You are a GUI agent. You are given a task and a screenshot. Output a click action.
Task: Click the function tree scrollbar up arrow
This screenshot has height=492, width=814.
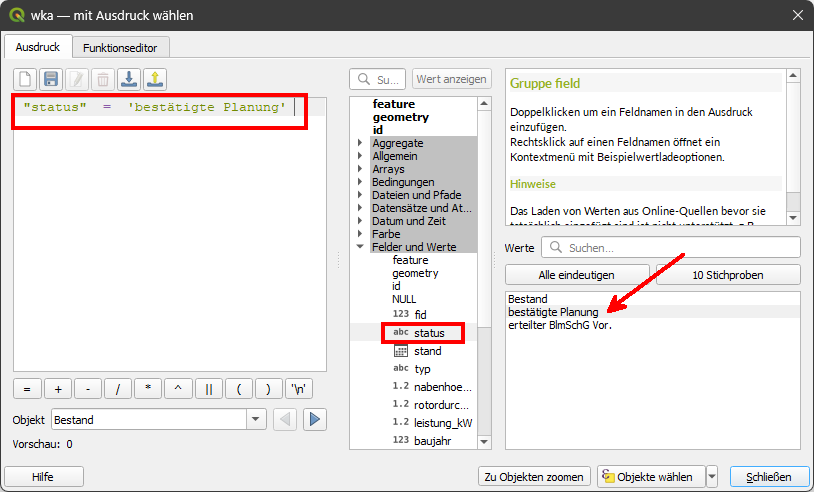(x=484, y=103)
